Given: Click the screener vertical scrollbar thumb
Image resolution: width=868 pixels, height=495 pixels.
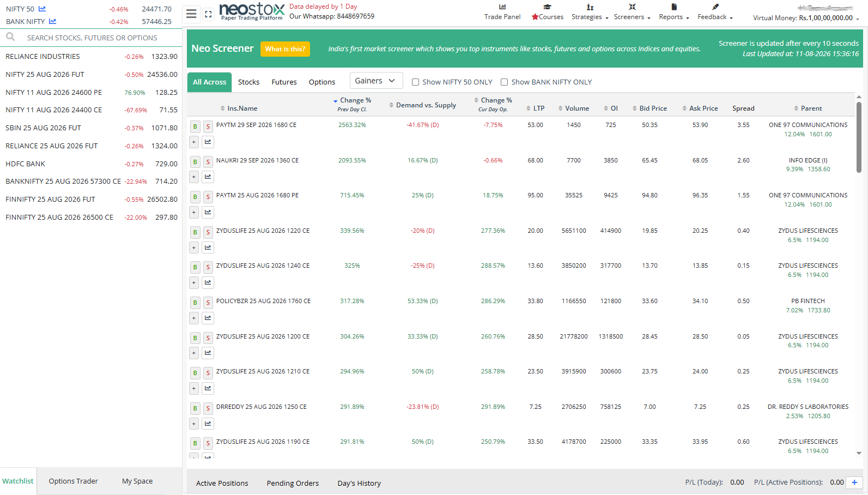Looking at the screenshot, I should 859,137.
